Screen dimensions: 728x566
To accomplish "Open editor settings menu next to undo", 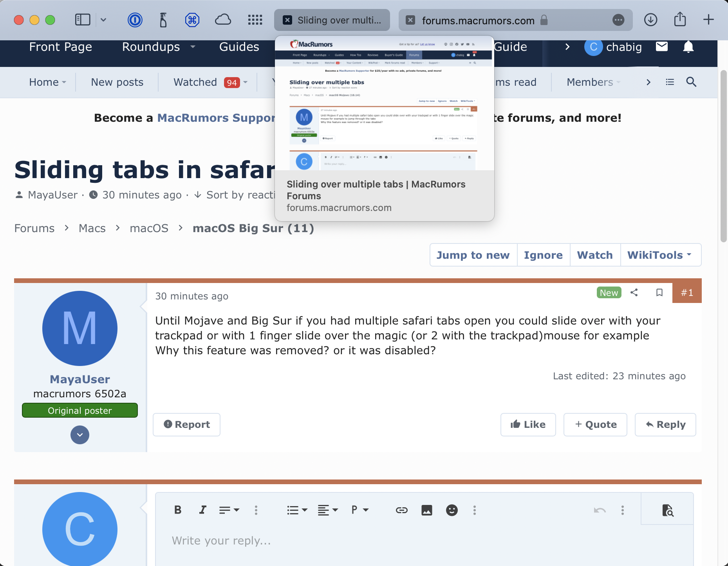I will (x=623, y=510).
